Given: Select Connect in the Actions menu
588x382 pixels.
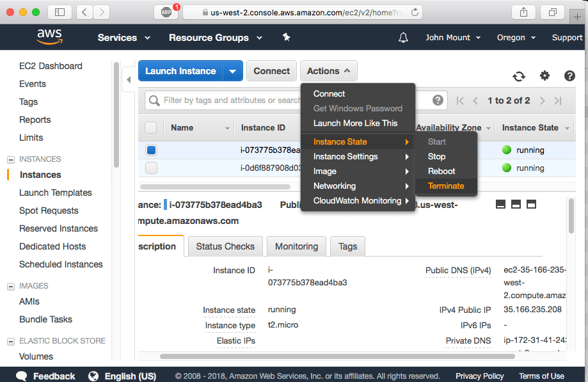Looking at the screenshot, I should (x=358, y=93).
